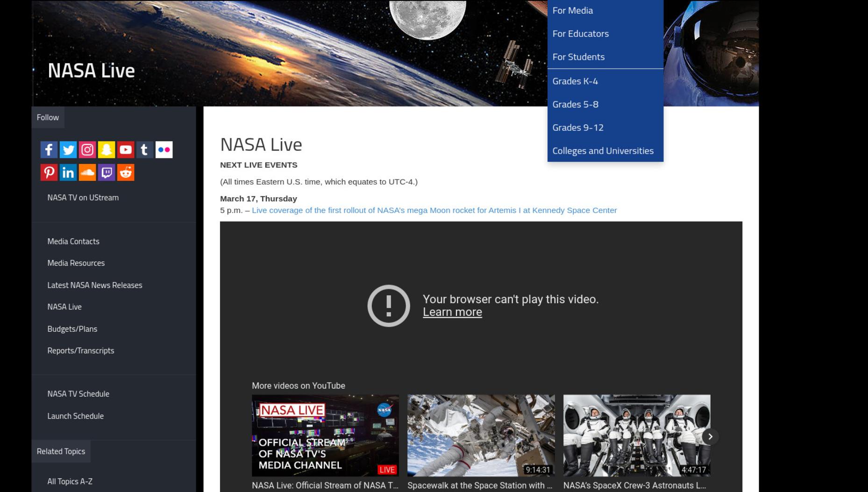Open NASA's Reddit icon
The image size is (868, 492).
point(125,172)
